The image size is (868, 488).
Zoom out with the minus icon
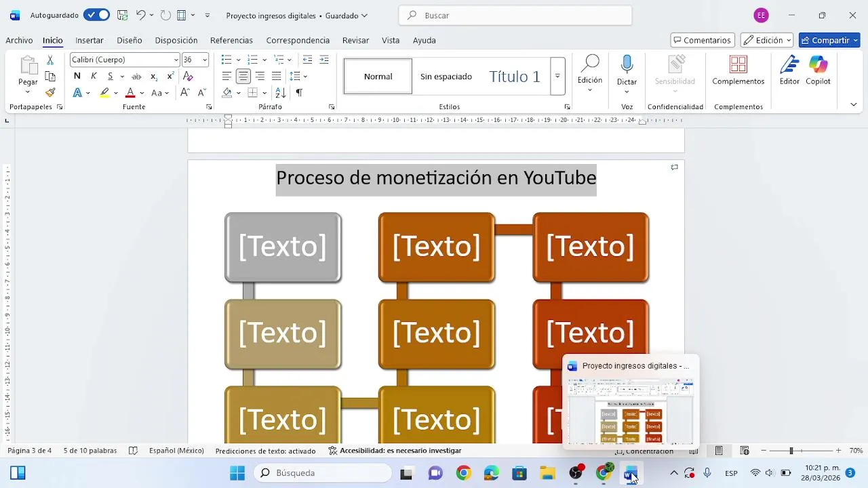(x=764, y=451)
